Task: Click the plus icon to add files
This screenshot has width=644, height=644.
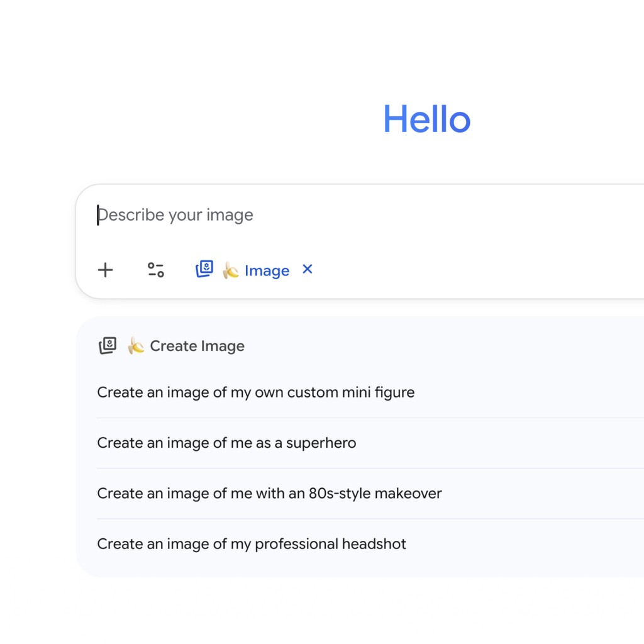Action: coord(106,270)
